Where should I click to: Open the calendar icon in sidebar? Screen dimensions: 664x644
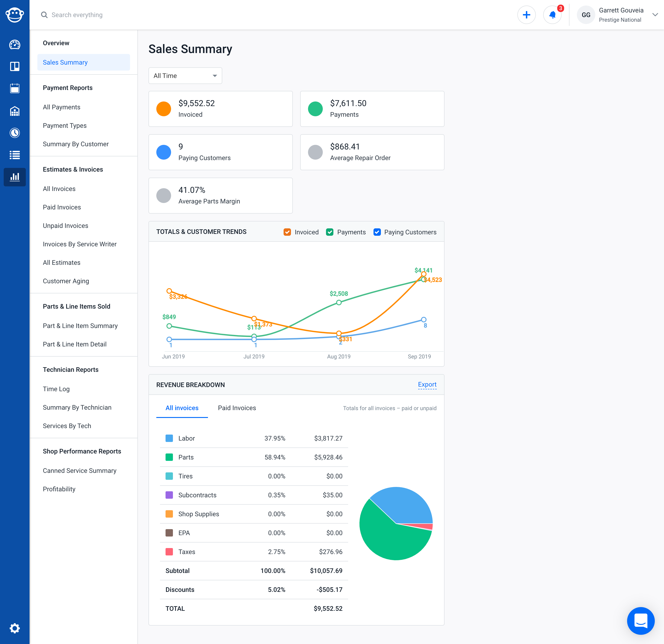(15, 89)
